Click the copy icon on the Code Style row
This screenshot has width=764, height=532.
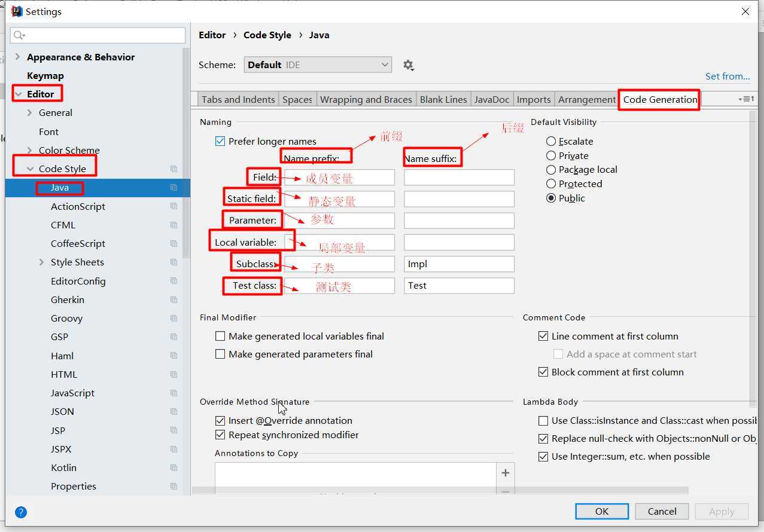[174, 169]
